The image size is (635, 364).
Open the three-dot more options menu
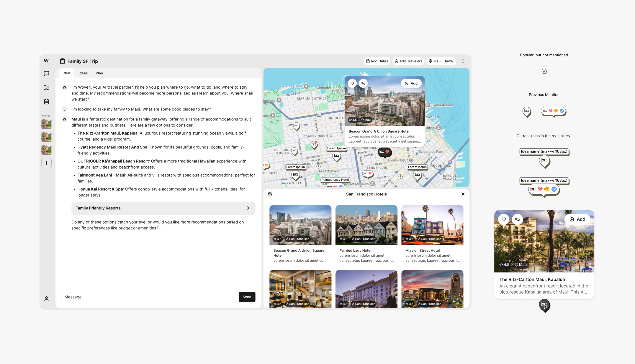coord(463,61)
